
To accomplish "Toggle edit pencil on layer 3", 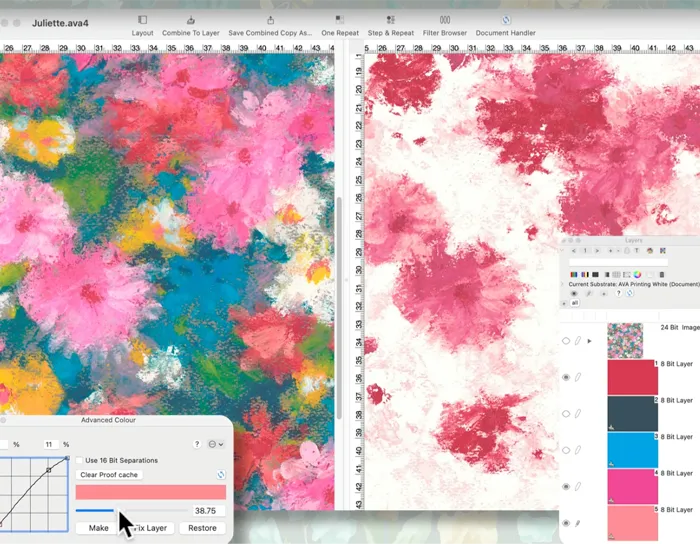I will point(578,450).
